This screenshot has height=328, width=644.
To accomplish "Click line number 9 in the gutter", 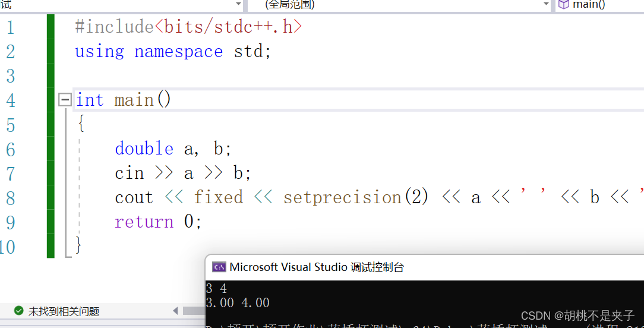I will tap(10, 222).
